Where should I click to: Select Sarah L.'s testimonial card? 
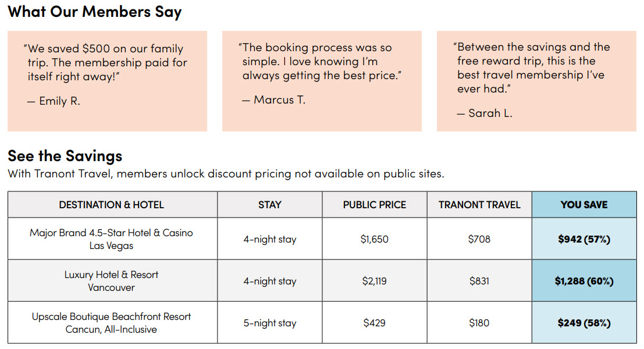pyautogui.click(x=536, y=81)
